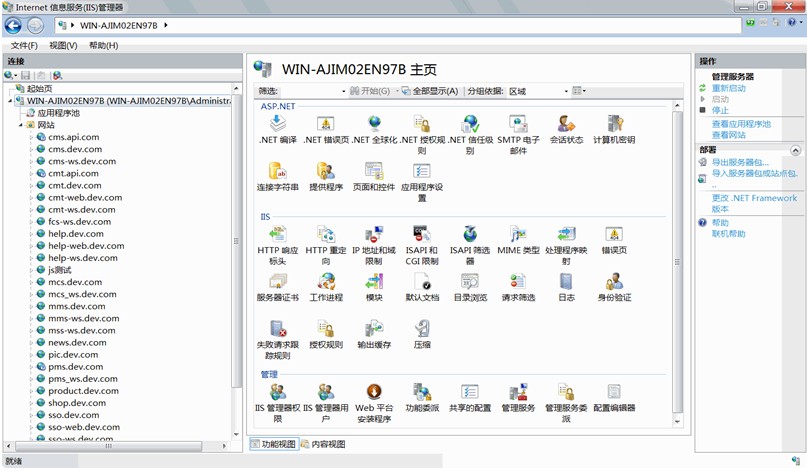The image size is (807, 471).
Task: Open the 分组依据 区域 dropdown
Action: (x=538, y=91)
